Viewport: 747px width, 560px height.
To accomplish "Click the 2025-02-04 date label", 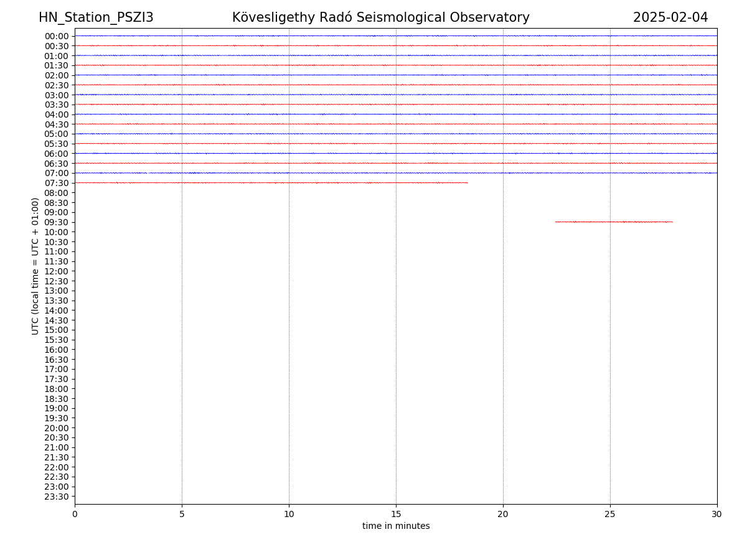I will (x=670, y=17).
